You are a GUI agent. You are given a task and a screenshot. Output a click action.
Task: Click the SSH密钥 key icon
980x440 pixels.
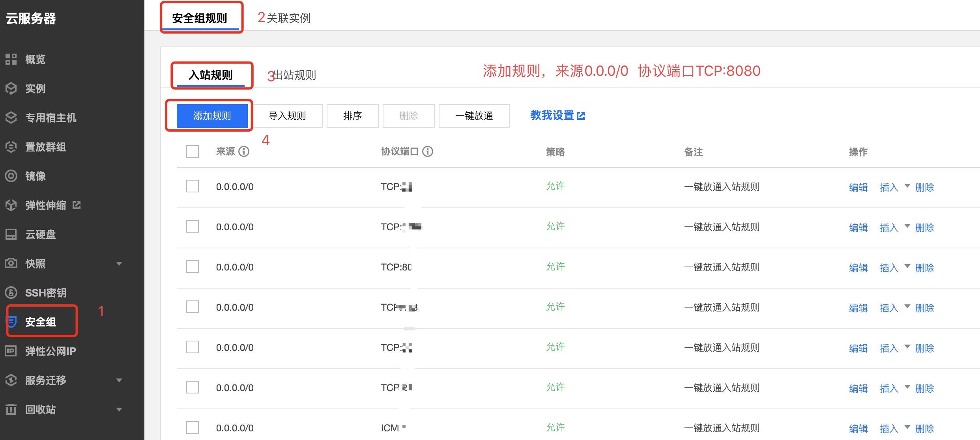[x=11, y=293]
